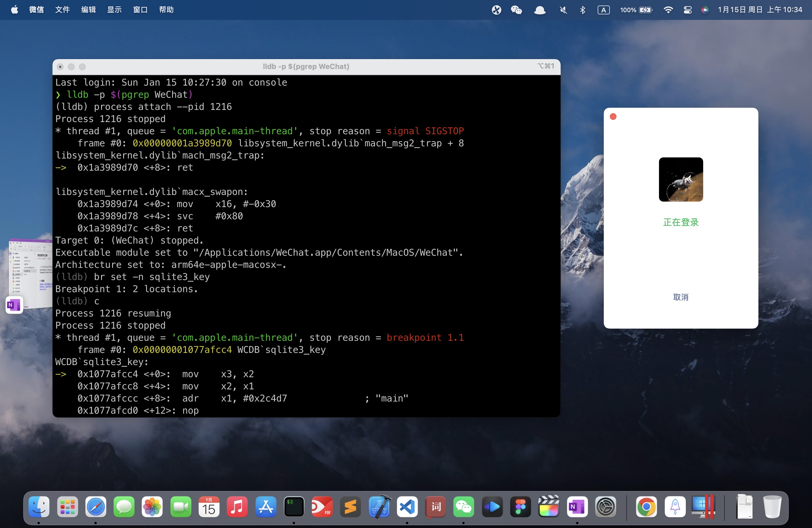Open Google Chrome from the Dock
The image size is (812, 528).
646,507
